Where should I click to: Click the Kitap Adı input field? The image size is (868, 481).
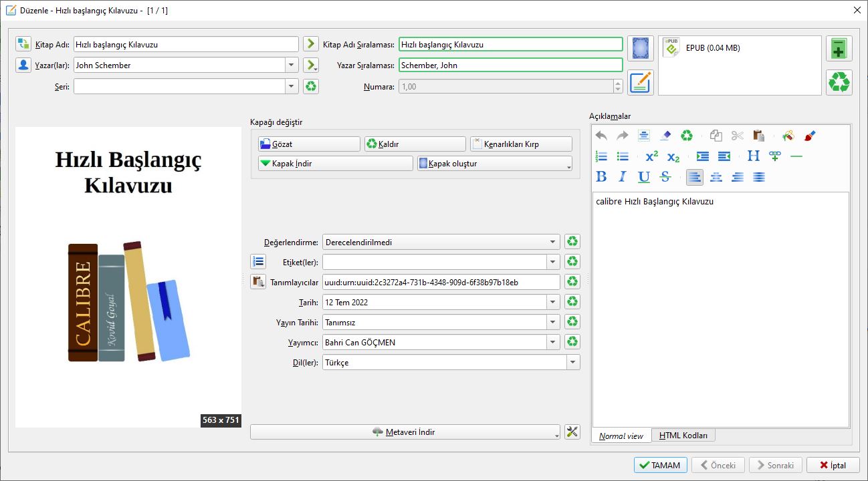[186, 44]
